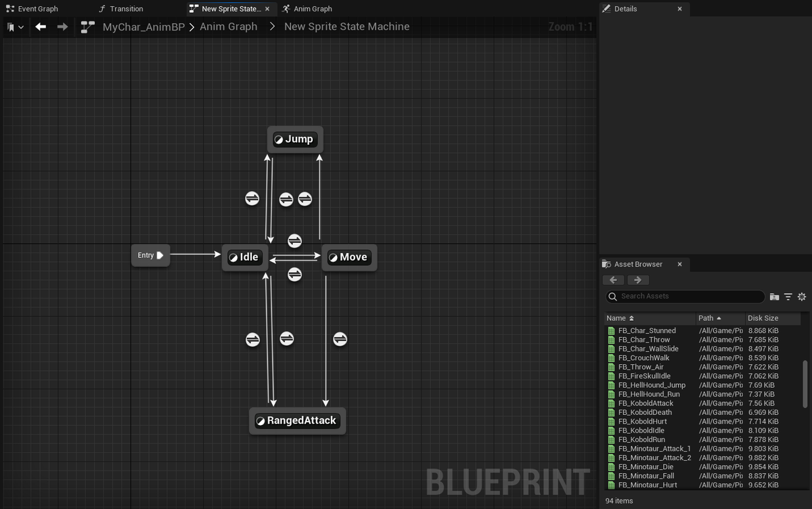Click the Idle to RangedAttack transition rule icon
This screenshot has height=509, width=812.
[286, 338]
